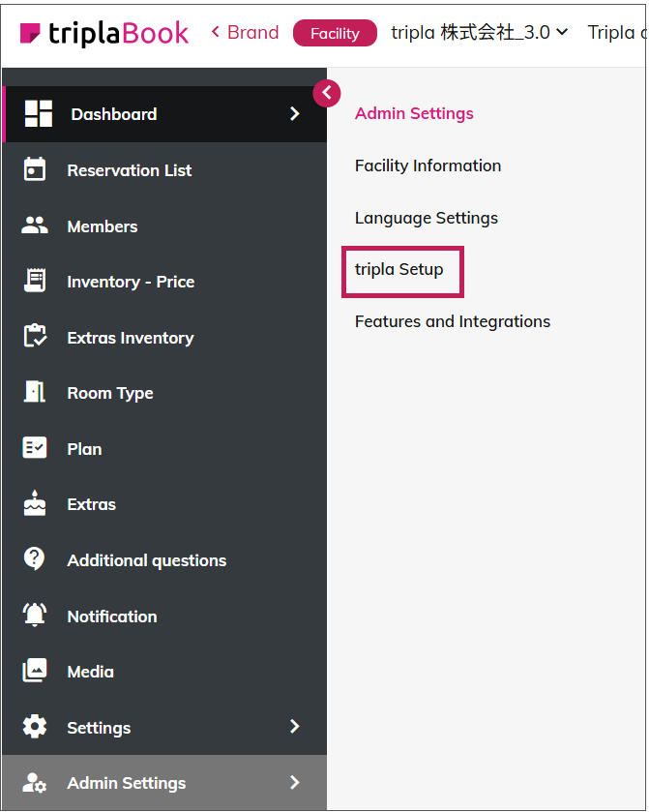Click the Inventory - Price receipt icon
The width and height of the screenshot is (649, 812).
(35, 282)
